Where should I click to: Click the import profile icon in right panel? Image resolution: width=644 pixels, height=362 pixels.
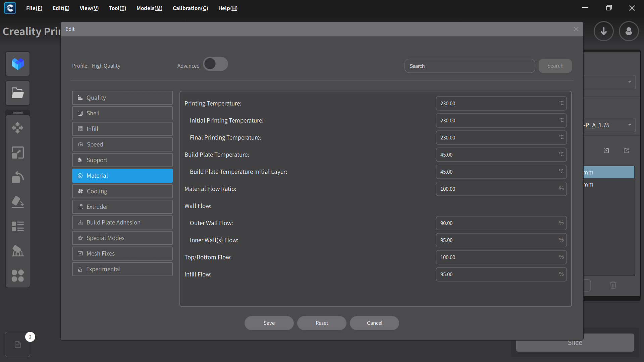pyautogui.click(x=606, y=150)
